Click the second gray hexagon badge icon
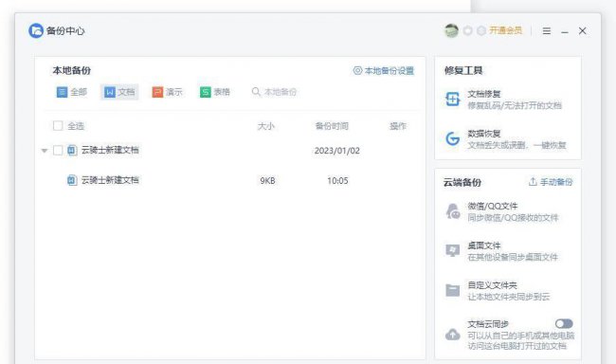The height and width of the screenshot is (364, 616). (481, 30)
